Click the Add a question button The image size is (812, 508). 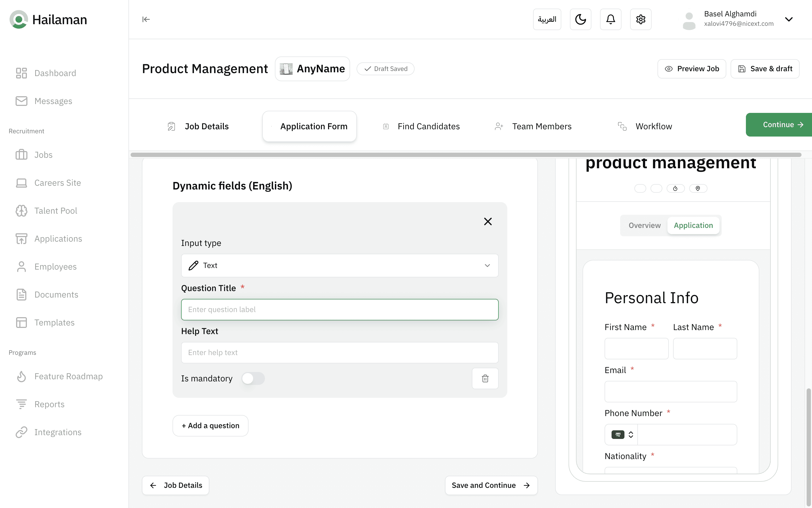pyautogui.click(x=210, y=426)
